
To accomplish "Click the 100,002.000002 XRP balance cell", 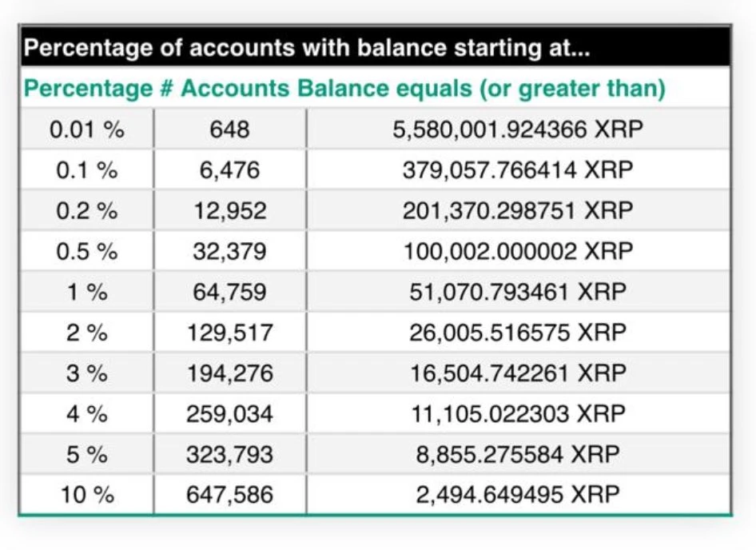I will point(518,251).
